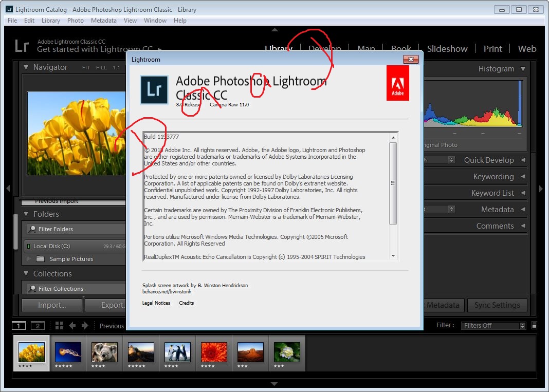
Task: Click the Export button
Action: tap(105, 305)
